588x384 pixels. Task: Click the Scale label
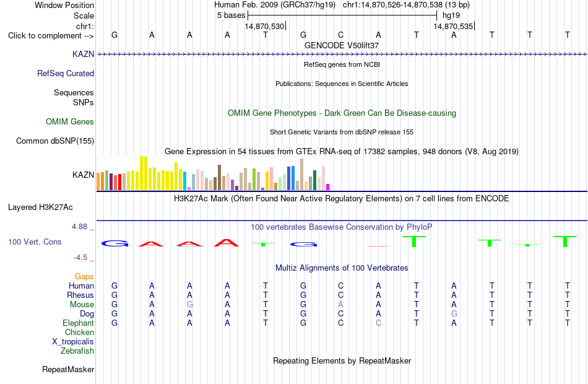point(84,15)
